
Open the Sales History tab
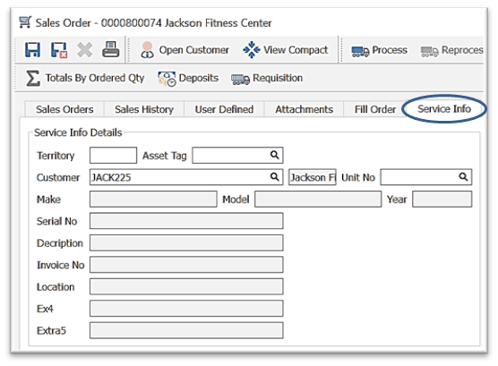[x=144, y=109]
